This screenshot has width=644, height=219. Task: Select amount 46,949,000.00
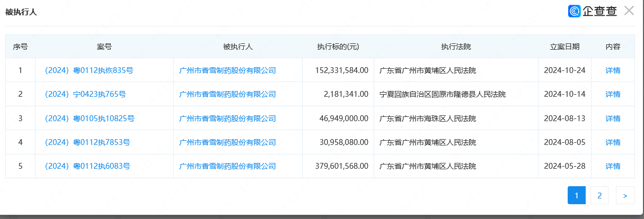343,118
